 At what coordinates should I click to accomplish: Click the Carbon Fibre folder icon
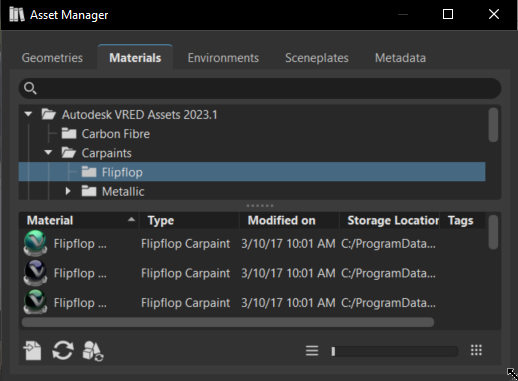(69, 133)
